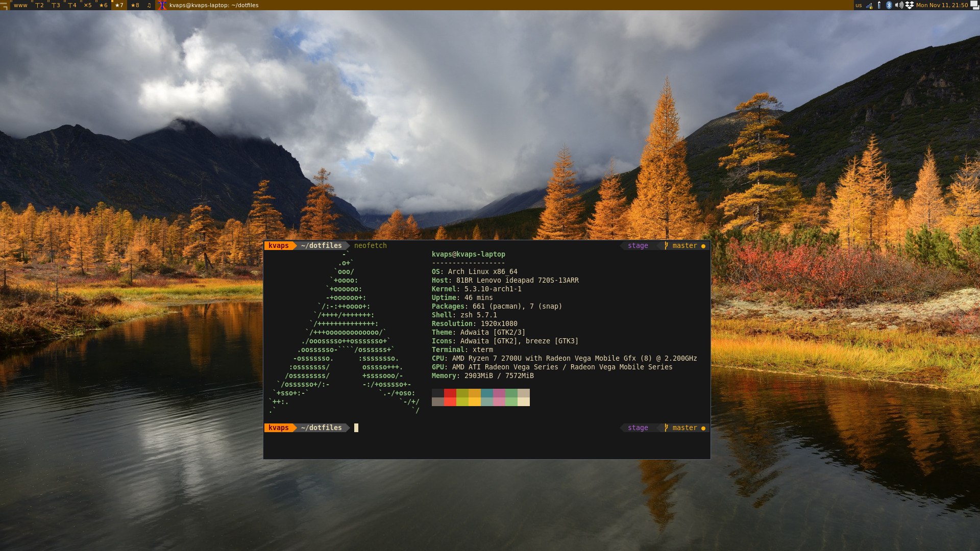980x551 pixels.
Task: Click the volume speaker tray icon
Action: 899,5
